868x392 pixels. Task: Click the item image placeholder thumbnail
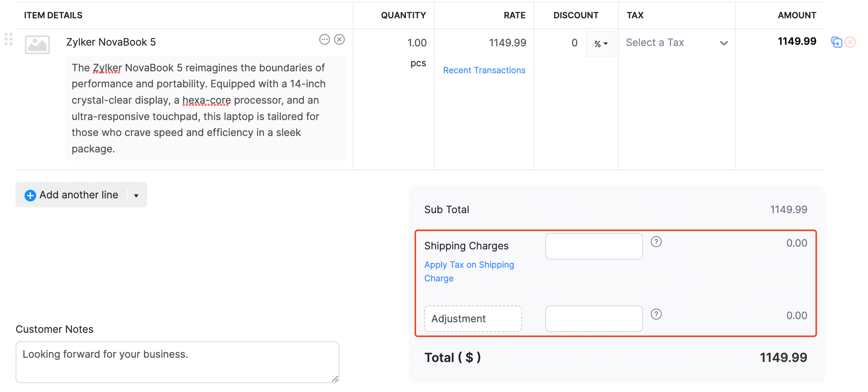click(x=37, y=45)
